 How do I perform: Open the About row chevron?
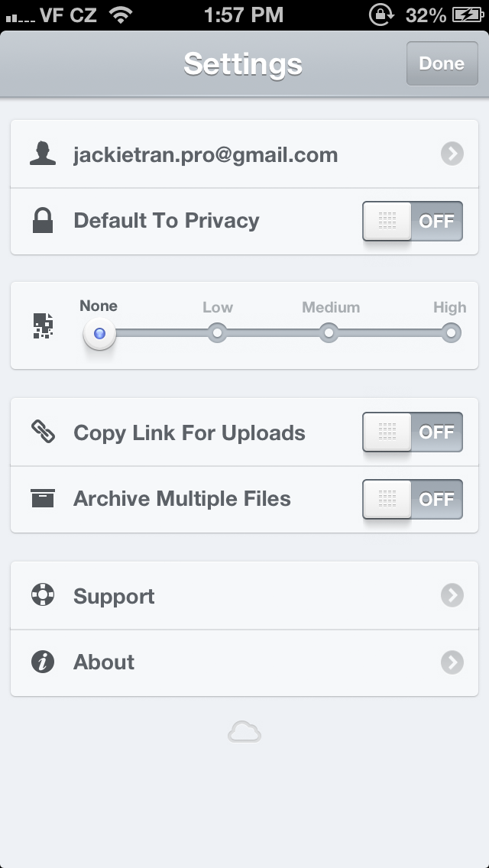(x=452, y=662)
